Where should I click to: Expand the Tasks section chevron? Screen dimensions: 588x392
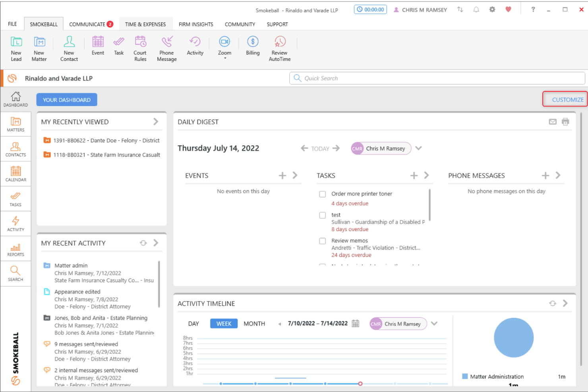(426, 176)
